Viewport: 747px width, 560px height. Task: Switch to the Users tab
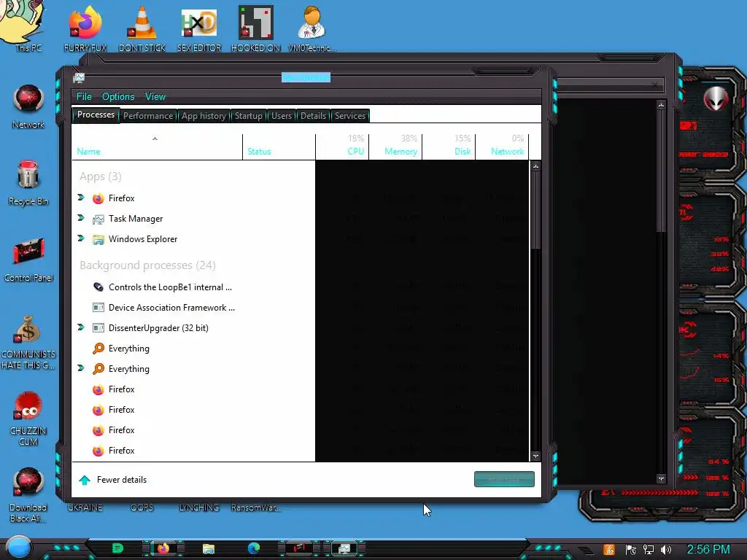click(x=281, y=116)
